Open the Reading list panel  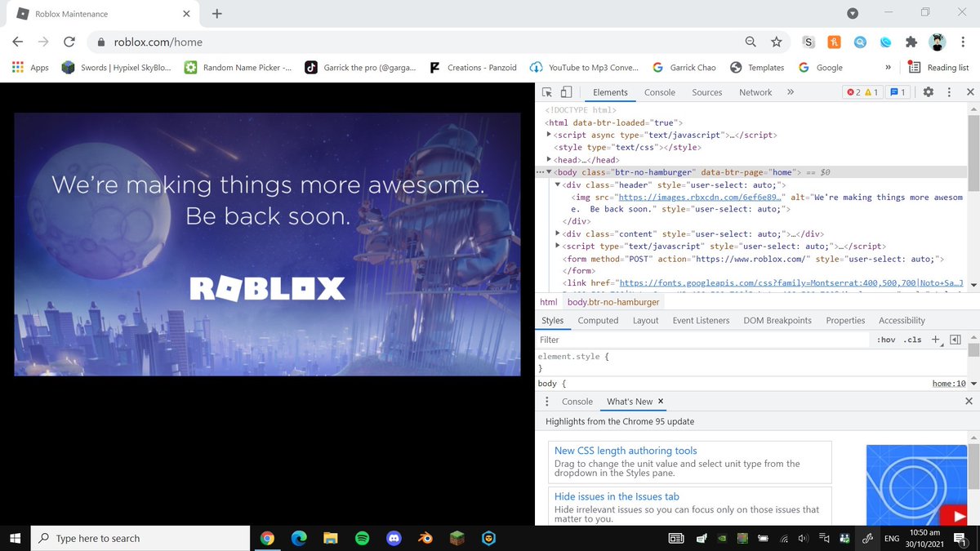click(938, 68)
